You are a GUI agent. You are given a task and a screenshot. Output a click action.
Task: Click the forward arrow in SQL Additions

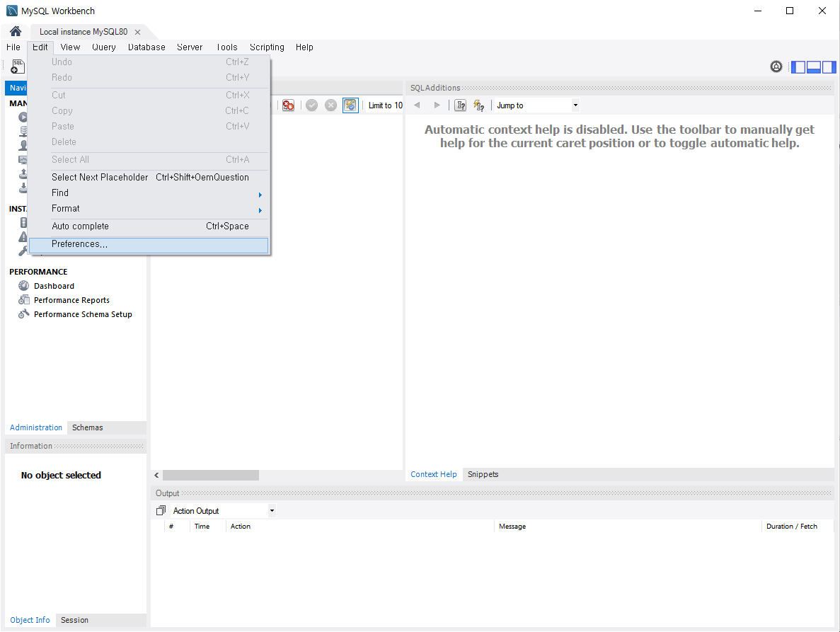coord(437,105)
